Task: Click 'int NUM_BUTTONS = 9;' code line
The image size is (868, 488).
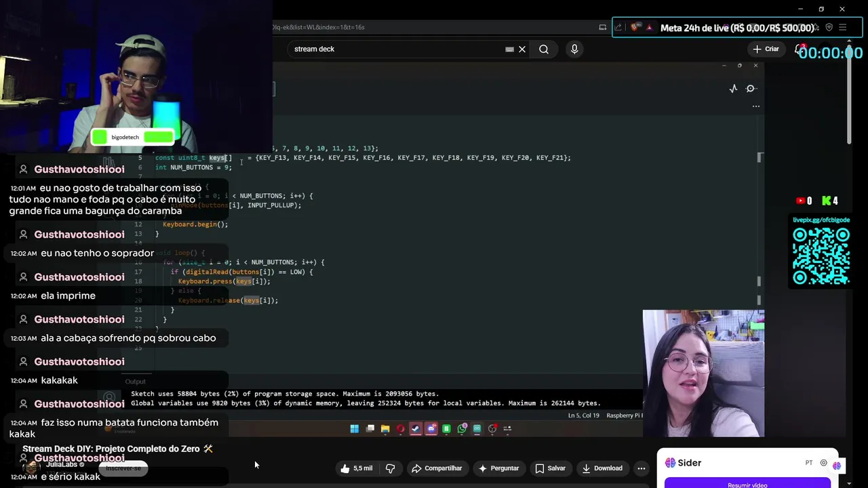Action: (193, 167)
